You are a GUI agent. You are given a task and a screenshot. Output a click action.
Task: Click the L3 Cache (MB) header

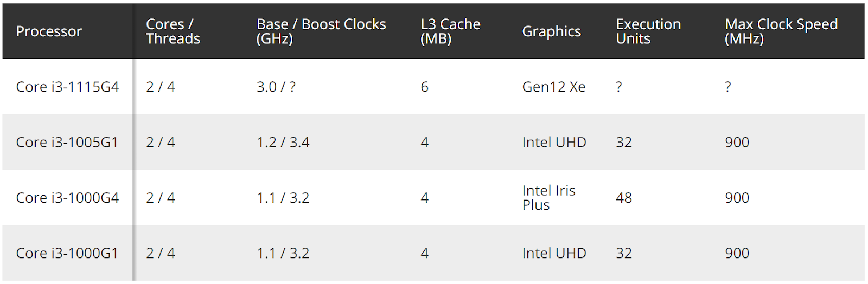[x=450, y=31]
